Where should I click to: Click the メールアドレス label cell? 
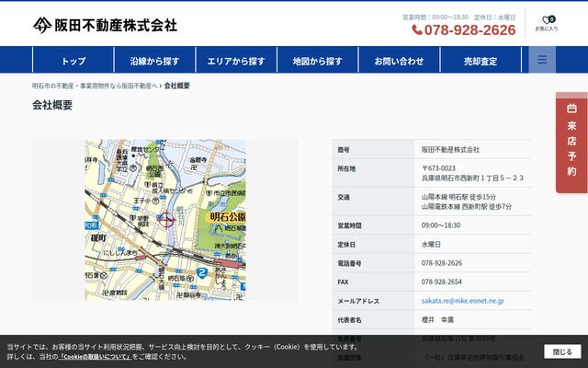click(373, 301)
